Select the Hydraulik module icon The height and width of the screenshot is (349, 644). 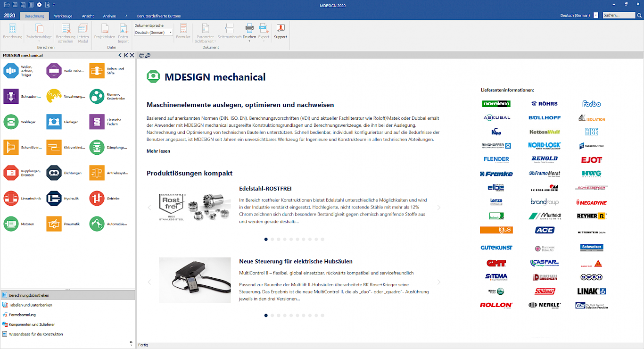tap(54, 198)
